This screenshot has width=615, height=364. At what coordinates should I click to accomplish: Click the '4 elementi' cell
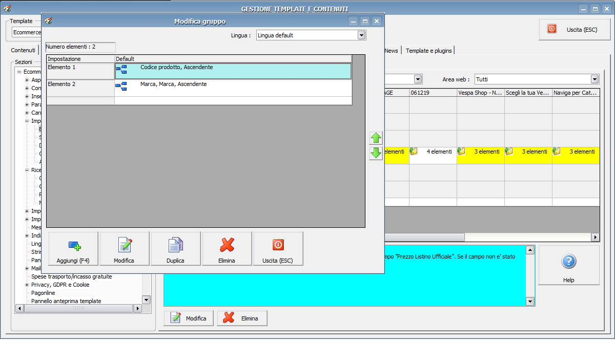pyautogui.click(x=433, y=156)
